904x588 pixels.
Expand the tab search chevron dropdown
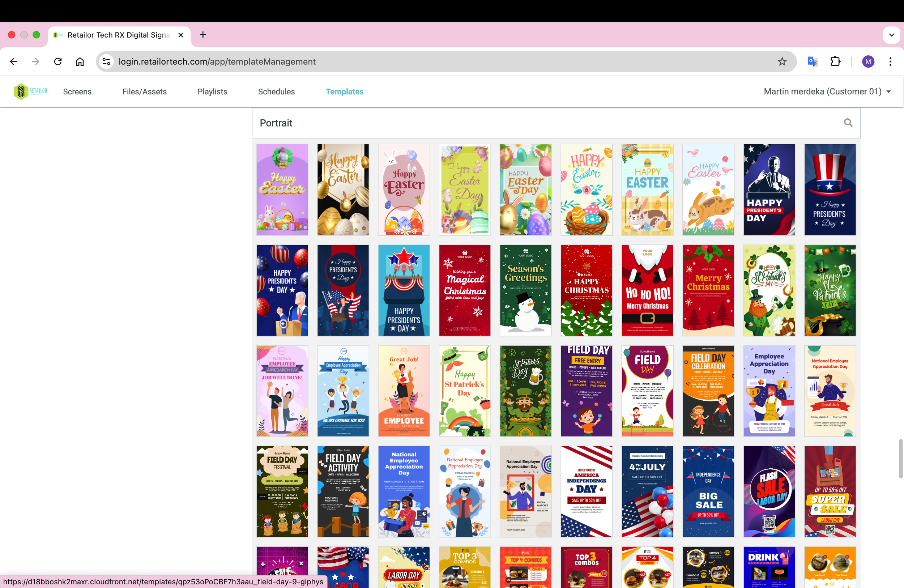(x=891, y=35)
